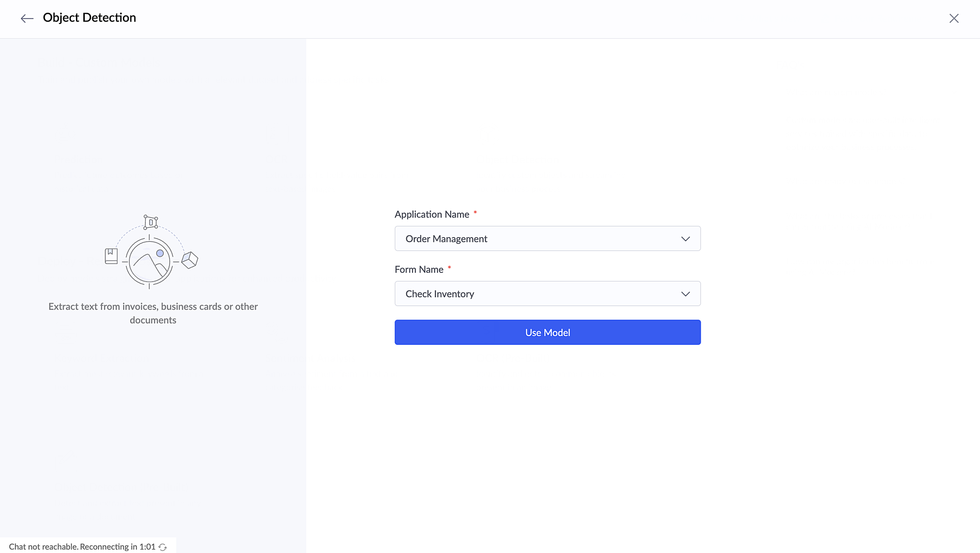Click the book icon in the illustration
The image size is (980, 553).
111,256
